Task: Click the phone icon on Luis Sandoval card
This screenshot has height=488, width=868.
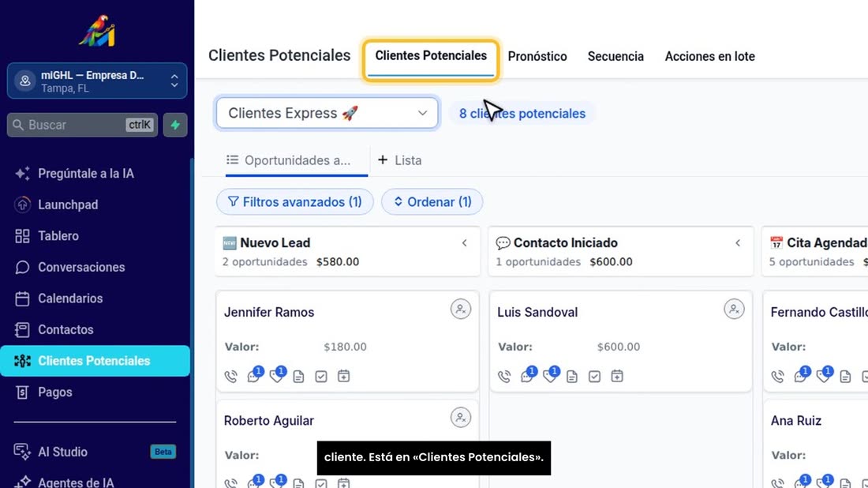Action: click(504, 377)
